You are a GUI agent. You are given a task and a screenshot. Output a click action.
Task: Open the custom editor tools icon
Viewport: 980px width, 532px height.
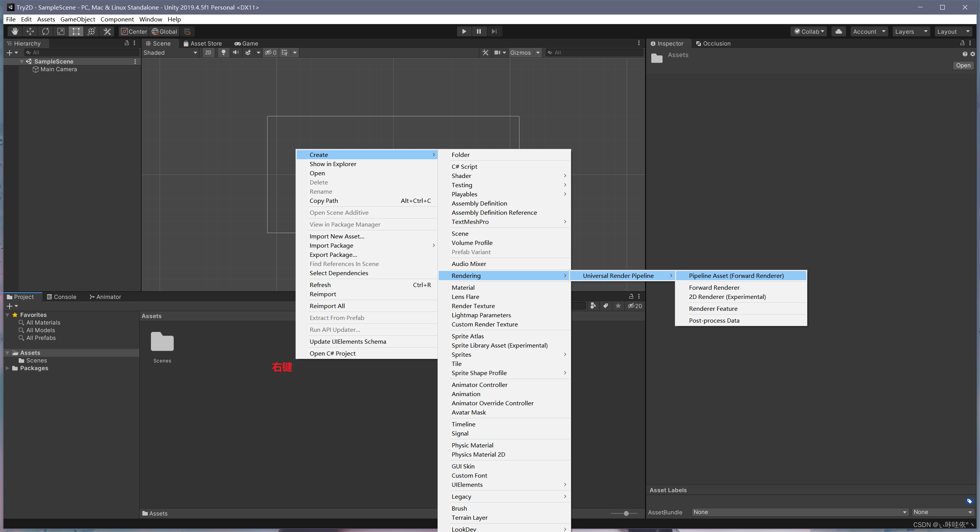pos(107,31)
